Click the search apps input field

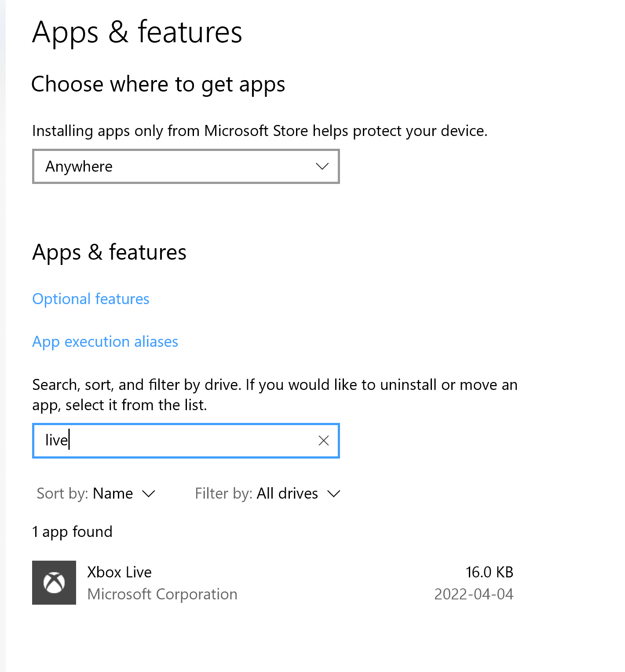(x=176, y=440)
